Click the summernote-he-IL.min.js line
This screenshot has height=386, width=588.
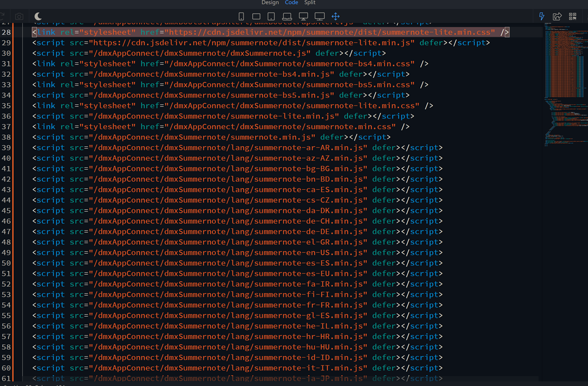pyautogui.click(x=237, y=326)
